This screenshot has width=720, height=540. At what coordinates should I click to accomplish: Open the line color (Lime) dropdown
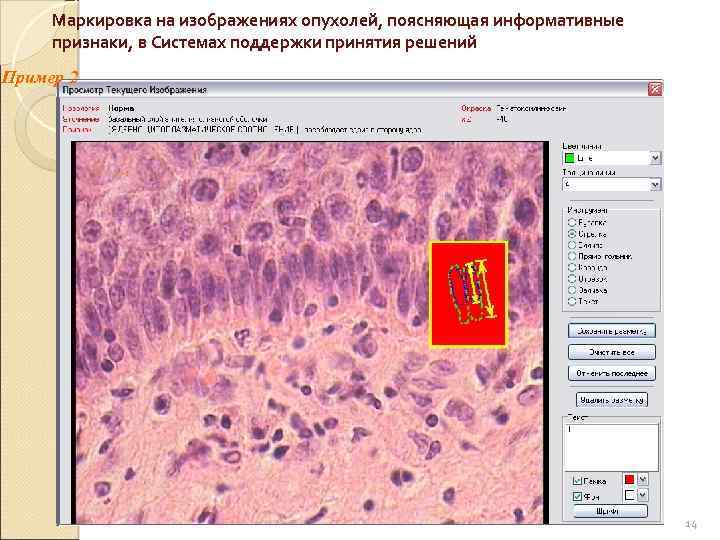tap(656, 158)
